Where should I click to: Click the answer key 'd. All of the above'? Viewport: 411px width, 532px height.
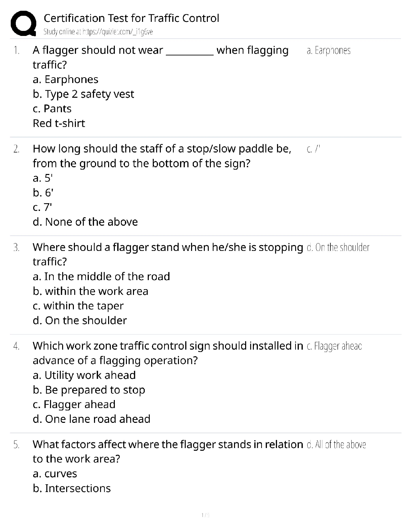click(336, 445)
